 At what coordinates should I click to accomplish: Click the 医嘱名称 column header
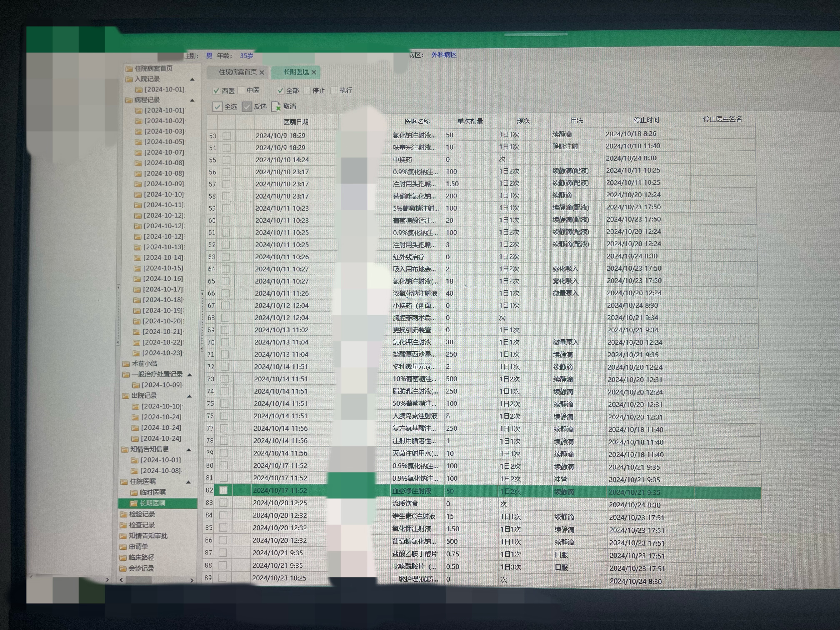coord(417,121)
